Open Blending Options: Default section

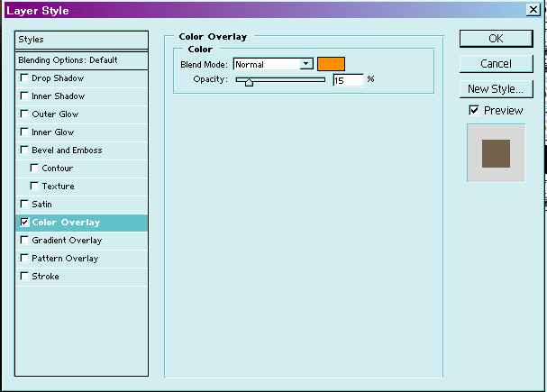coord(81,59)
